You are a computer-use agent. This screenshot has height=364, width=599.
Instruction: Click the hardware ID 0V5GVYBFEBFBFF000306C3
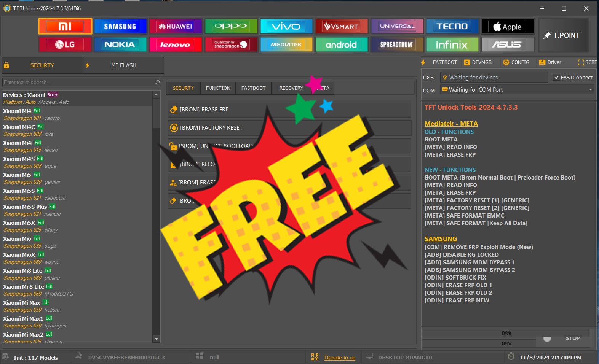[x=126, y=358]
